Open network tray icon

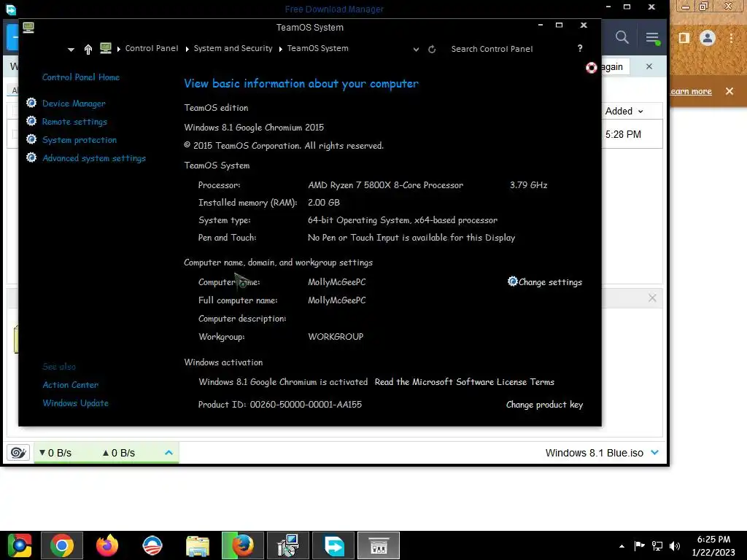pos(657,545)
